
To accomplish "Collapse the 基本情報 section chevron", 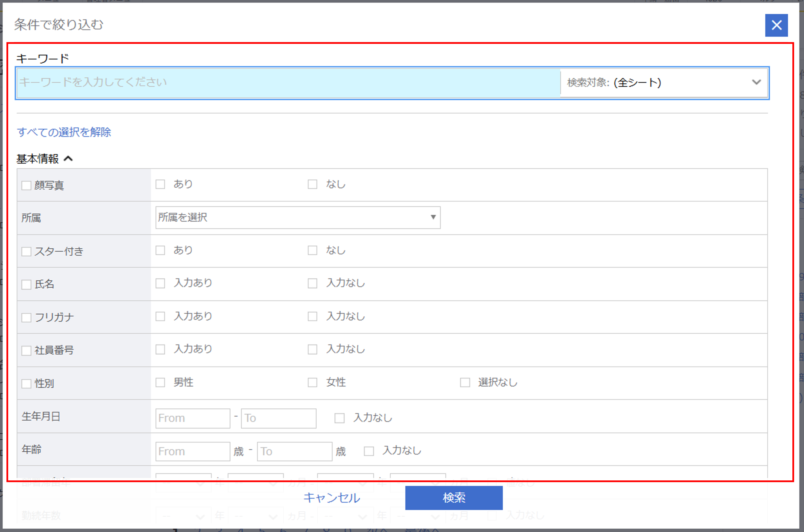I will tap(68, 158).
